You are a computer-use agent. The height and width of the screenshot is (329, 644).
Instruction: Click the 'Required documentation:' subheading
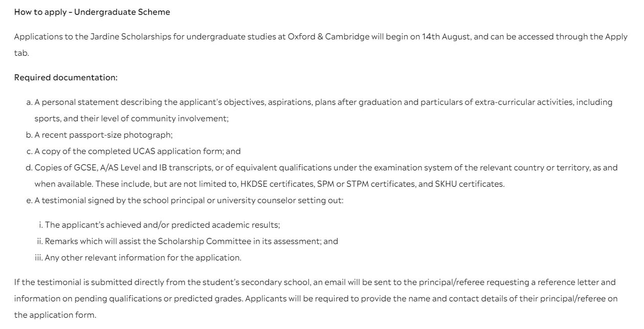65,78
